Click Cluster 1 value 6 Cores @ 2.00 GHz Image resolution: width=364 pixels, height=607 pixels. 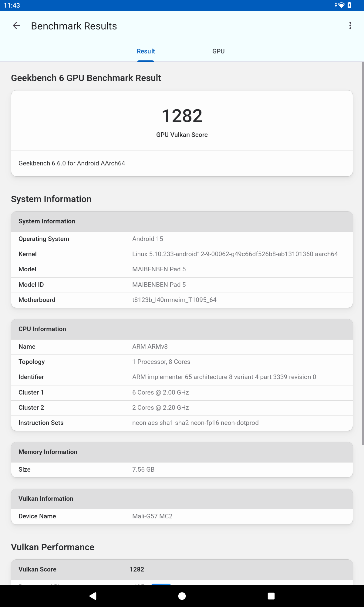click(x=160, y=392)
